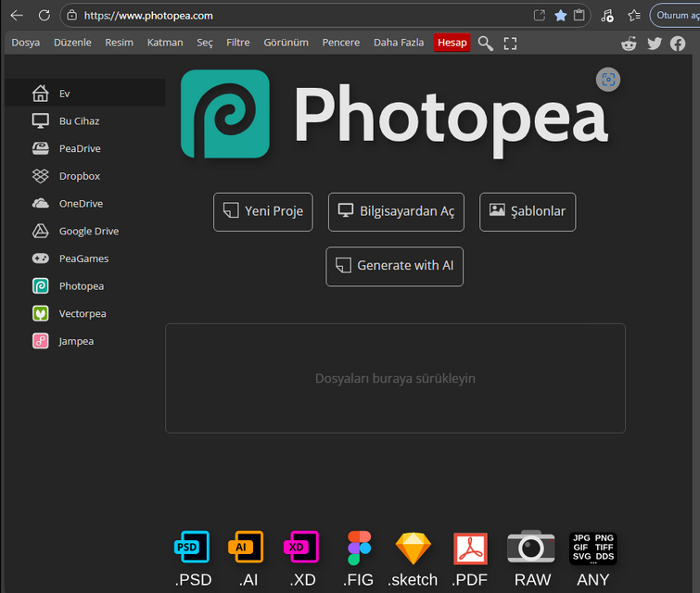Click the file drop zone area
Viewport: 700px width, 593px height.
pyautogui.click(x=395, y=378)
